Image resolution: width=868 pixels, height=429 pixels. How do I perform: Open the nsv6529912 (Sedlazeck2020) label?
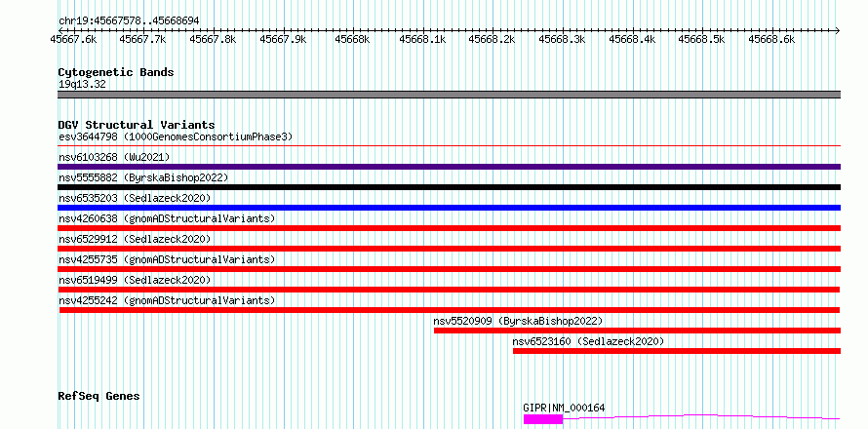(x=135, y=239)
